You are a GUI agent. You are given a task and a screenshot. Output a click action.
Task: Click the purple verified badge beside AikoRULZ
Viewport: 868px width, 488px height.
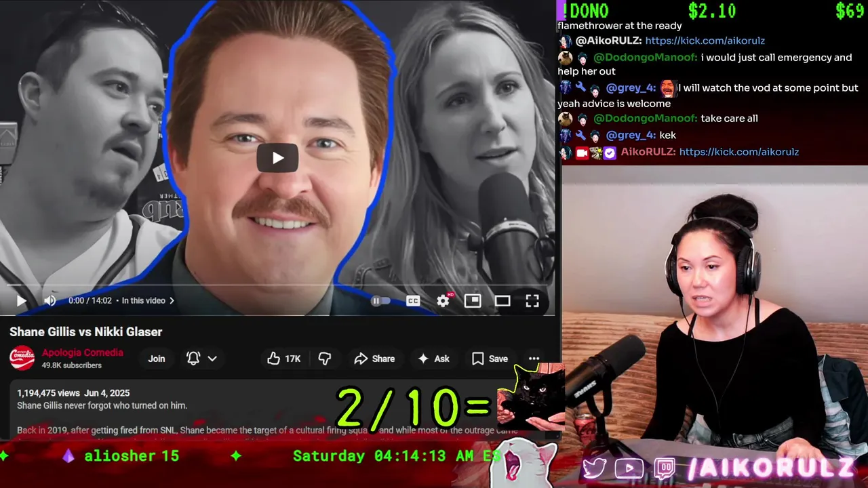(x=610, y=152)
